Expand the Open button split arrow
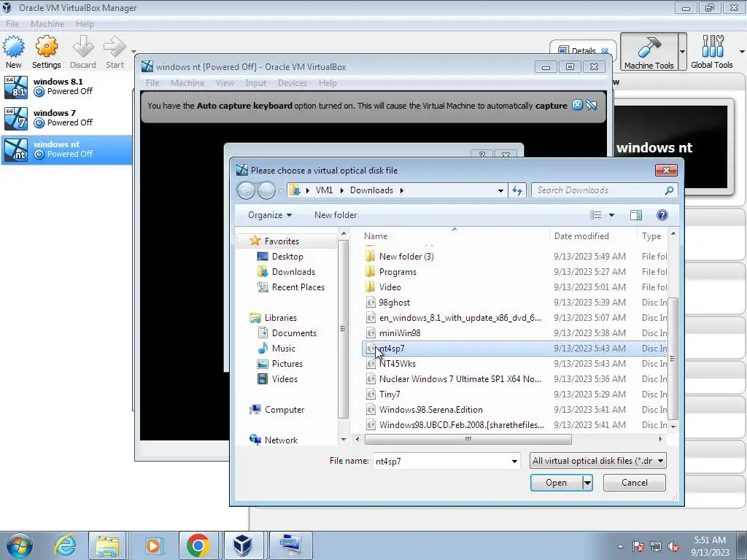This screenshot has height=560, width=747. tap(587, 483)
